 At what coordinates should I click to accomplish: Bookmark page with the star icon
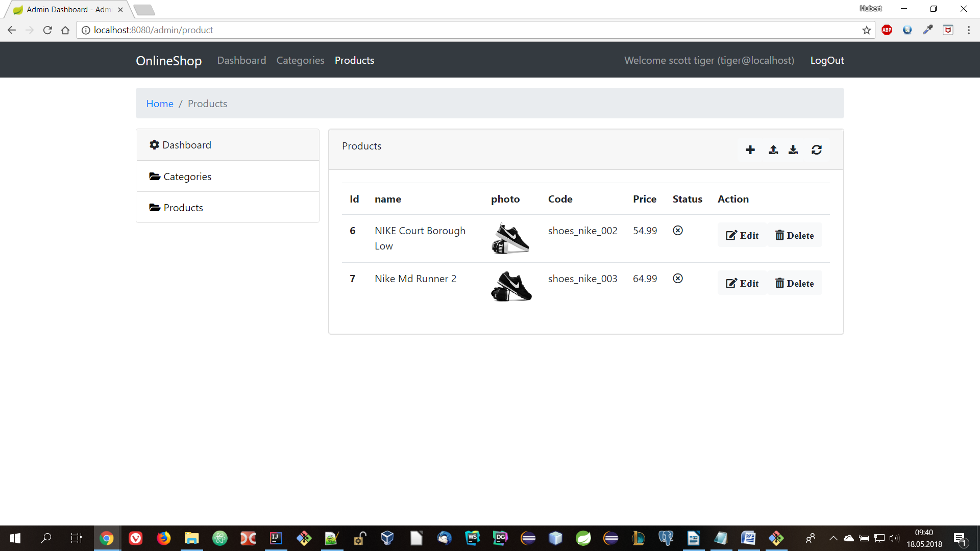[866, 30]
